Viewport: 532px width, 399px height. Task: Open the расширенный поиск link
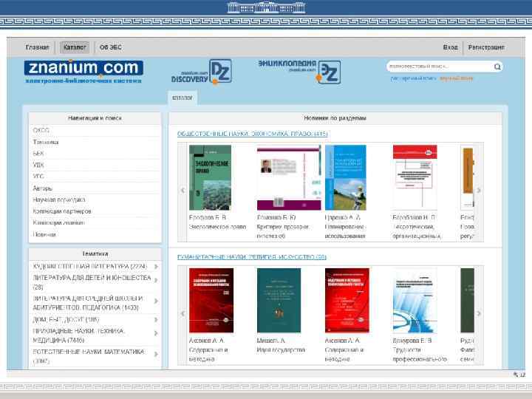click(x=413, y=78)
